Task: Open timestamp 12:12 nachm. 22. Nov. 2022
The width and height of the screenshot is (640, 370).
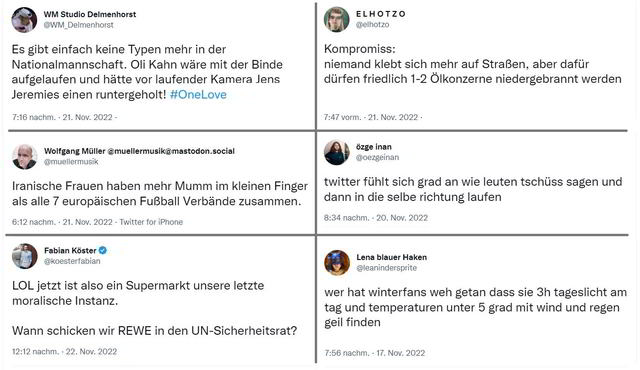Action: click(x=64, y=351)
